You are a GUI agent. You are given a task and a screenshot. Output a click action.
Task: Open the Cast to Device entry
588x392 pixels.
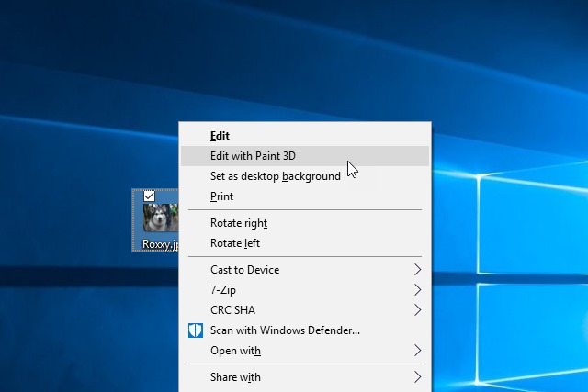click(305, 270)
